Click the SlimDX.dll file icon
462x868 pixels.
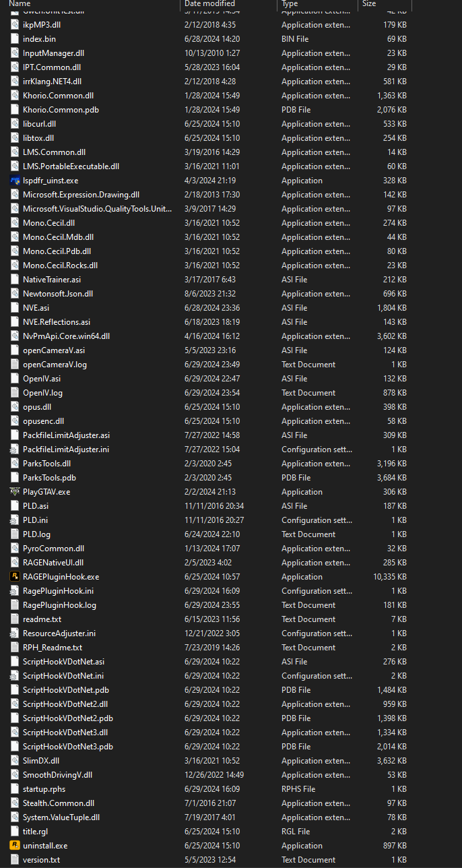[x=15, y=761]
